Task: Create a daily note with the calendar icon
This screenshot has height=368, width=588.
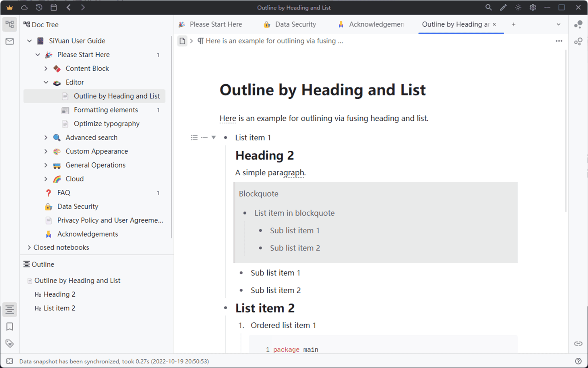Action: (54, 7)
